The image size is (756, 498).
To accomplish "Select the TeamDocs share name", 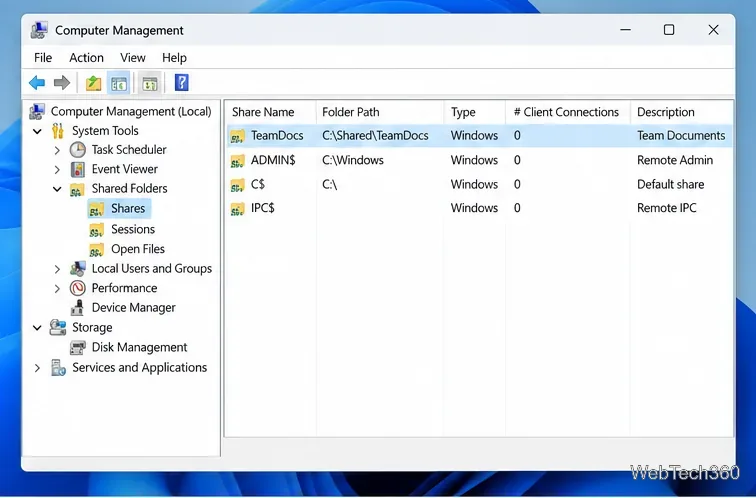I will point(277,135).
